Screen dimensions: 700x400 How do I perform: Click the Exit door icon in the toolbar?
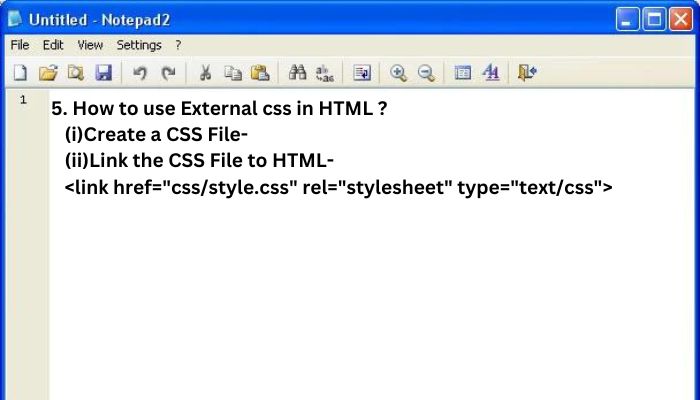point(527,72)
